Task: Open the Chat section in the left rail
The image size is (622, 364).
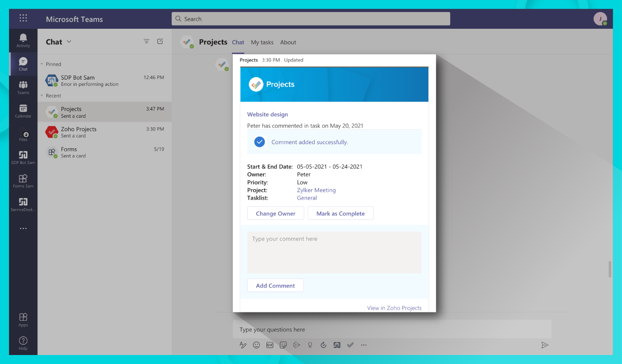Action: [23, 64]
